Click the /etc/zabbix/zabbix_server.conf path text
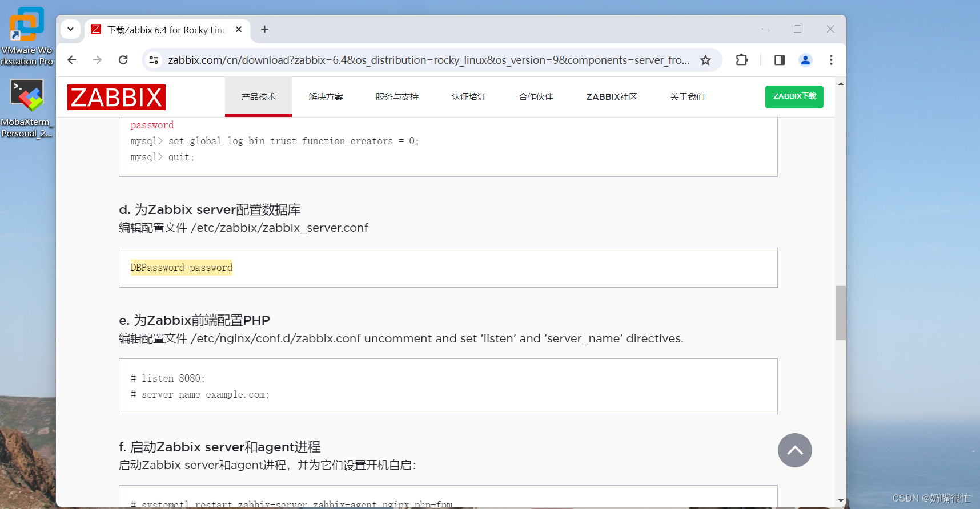 tap(279, 228)
